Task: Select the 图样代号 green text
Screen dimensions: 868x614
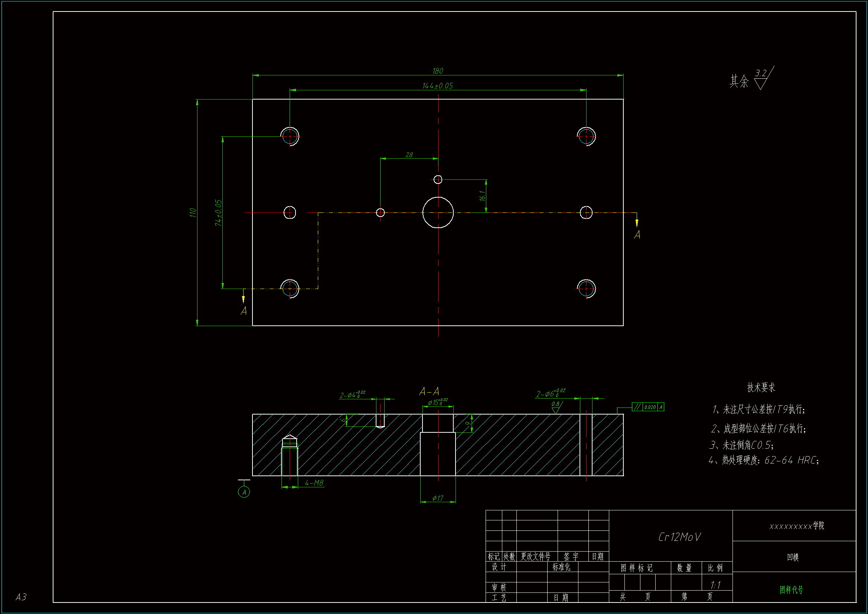Action: coord(791,590)
